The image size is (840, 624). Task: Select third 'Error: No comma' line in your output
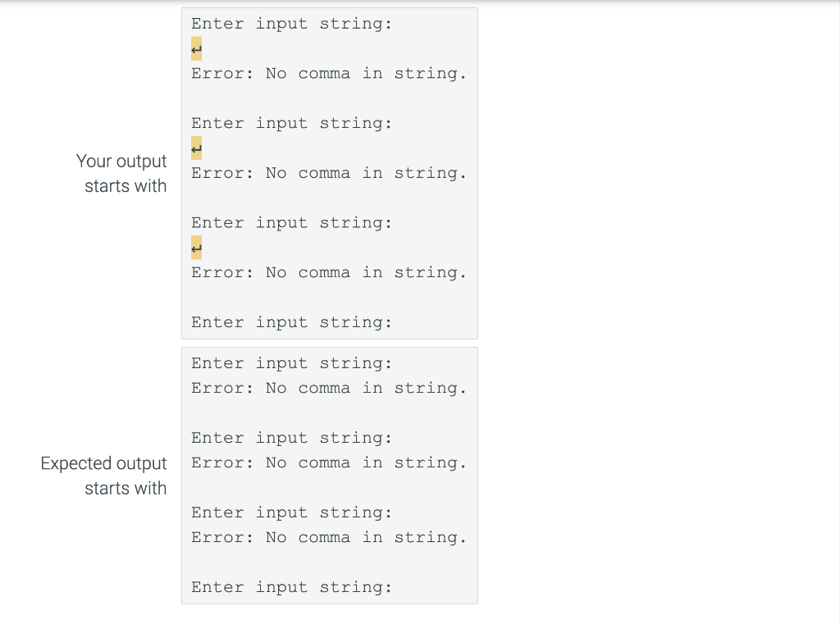(x=329, y=272)
